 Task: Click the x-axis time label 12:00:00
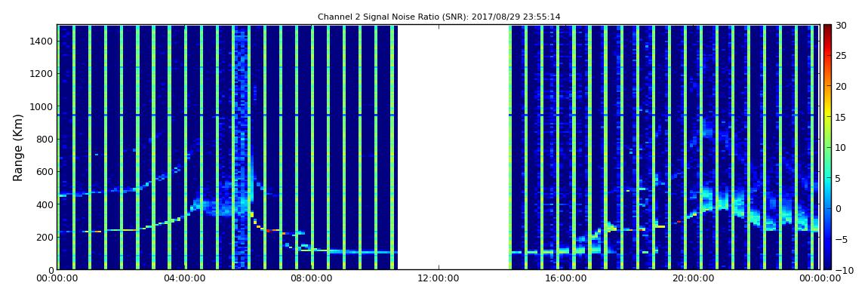click(x=439, y=279)
